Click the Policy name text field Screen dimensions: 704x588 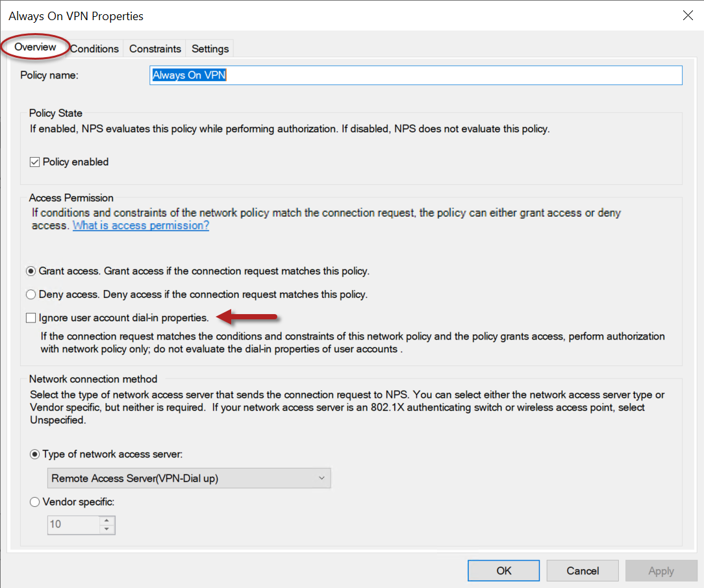pos(416,75)
